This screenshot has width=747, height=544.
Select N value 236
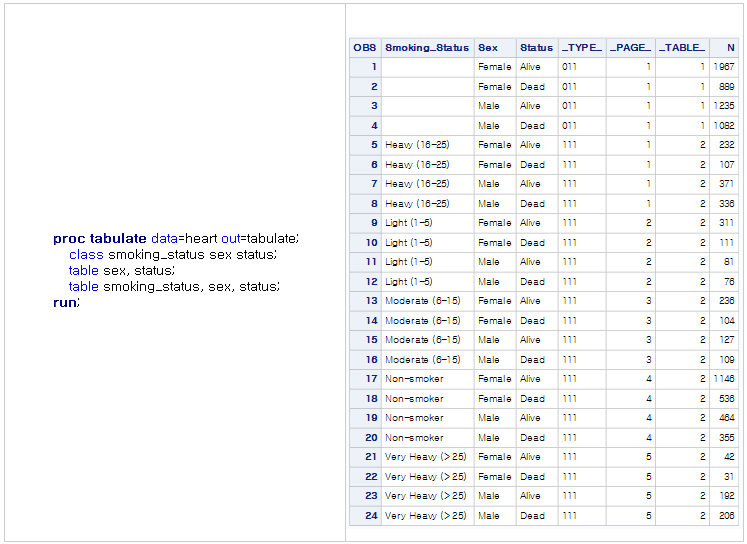point(727,301)
